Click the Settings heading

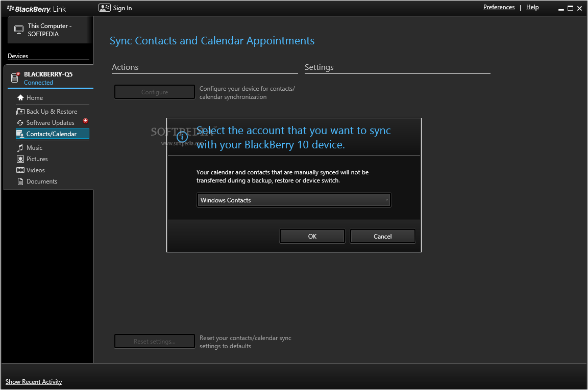click(x=319, y=67)
